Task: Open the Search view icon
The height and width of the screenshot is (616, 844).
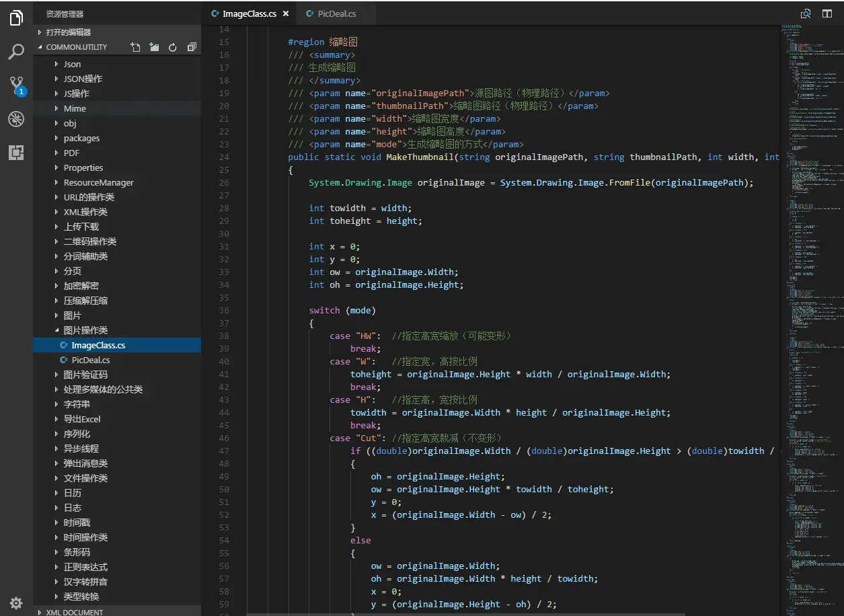Action: coord(16,52)
